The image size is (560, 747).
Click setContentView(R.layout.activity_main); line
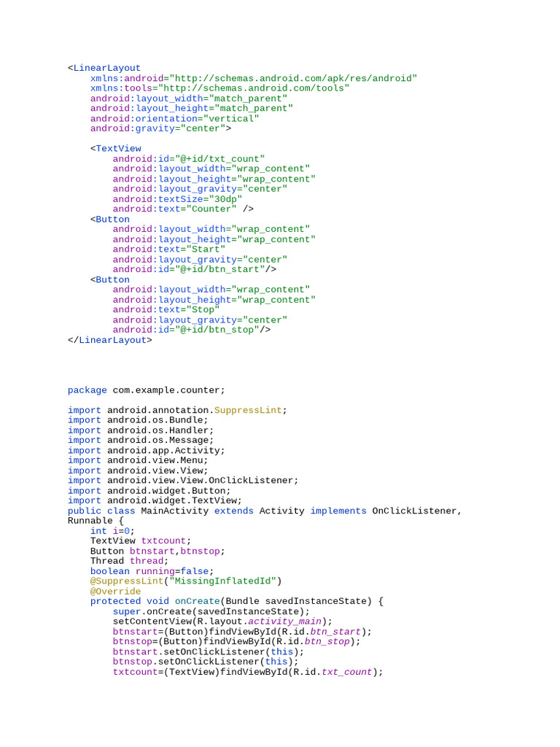click(x=222, y=622)
